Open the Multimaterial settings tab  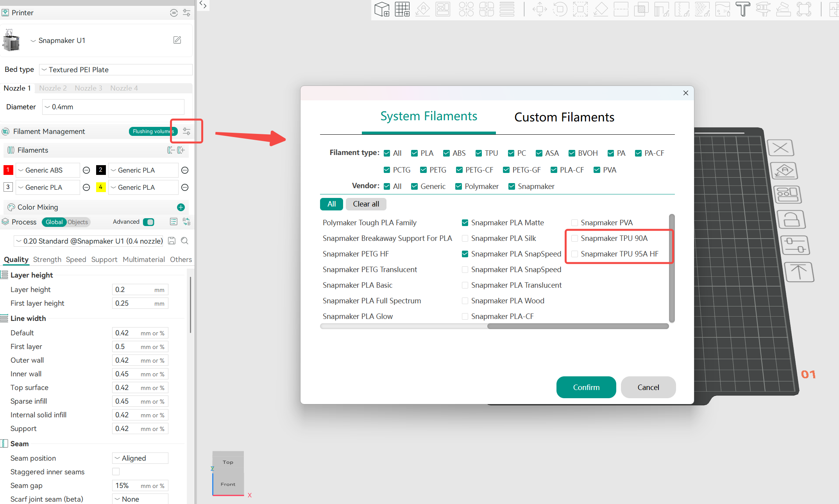(x=144, y=260)
